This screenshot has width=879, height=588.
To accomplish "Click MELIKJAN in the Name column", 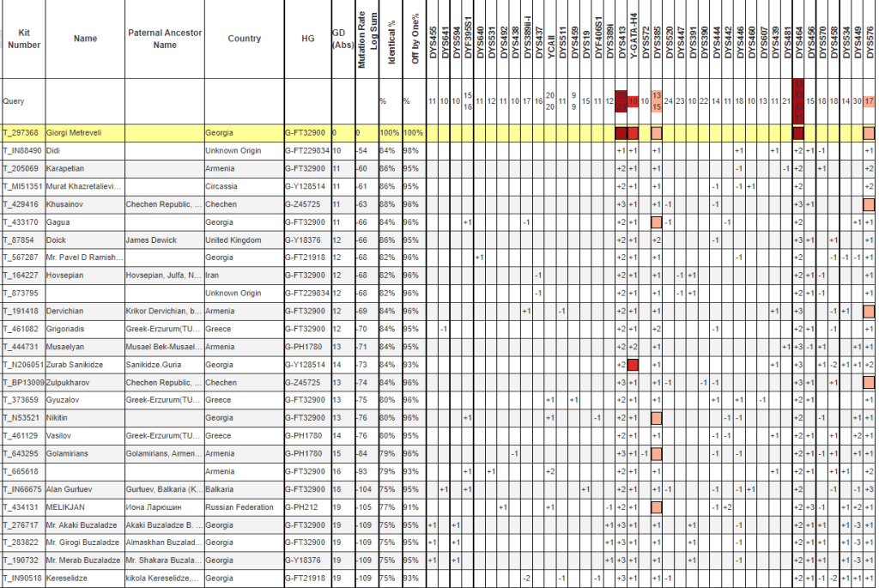I will pyautogui.click(x=66, y=506).
